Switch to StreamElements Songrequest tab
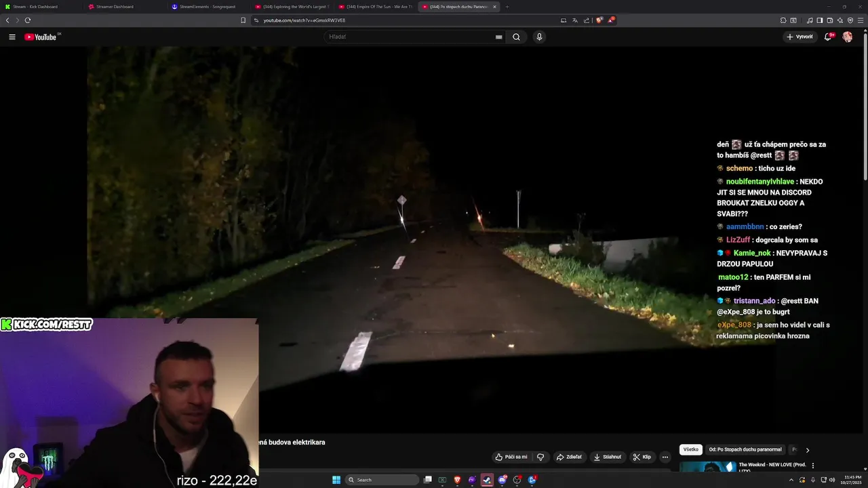 click(210, 7)
